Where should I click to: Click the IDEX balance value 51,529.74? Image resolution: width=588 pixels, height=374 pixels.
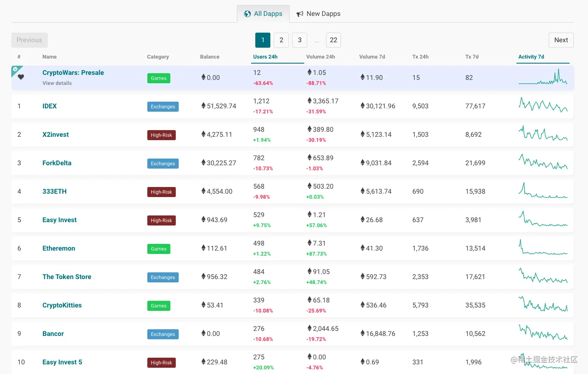[x=219, y=106]
